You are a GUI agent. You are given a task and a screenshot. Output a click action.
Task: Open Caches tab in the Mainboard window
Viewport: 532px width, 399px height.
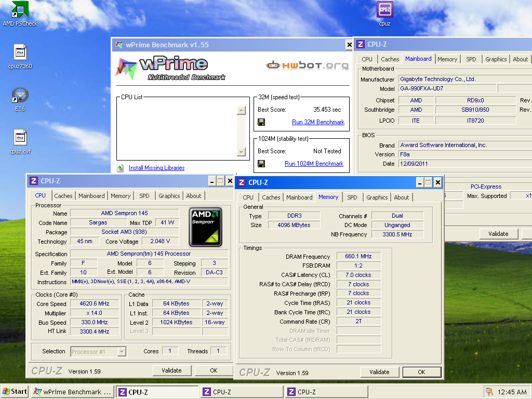click(390, 59)
